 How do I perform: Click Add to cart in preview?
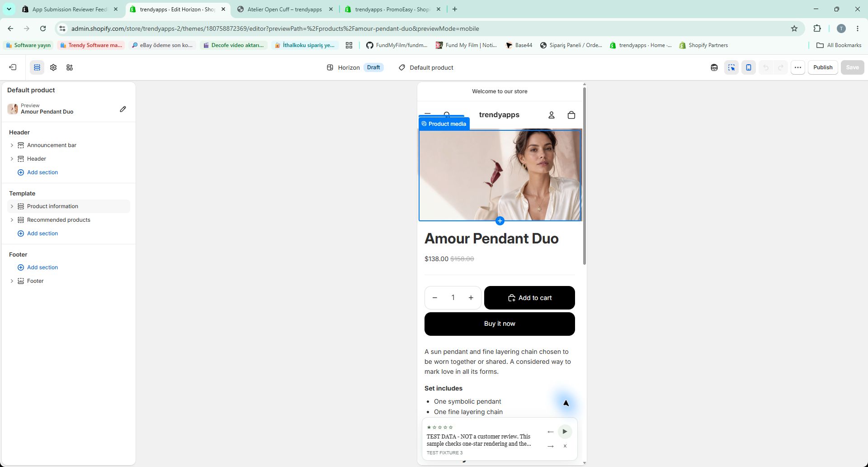529,298
